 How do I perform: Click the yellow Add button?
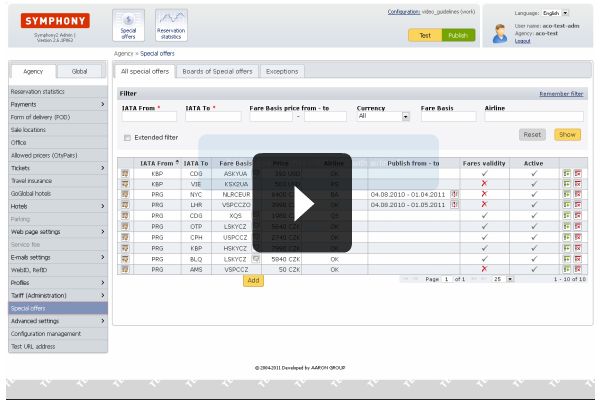click(x=253, y=281)
